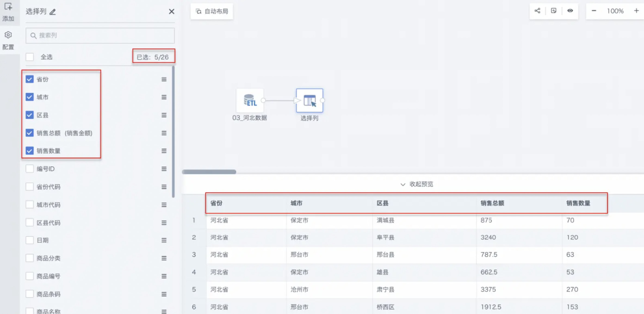Close the 选择列 panel with X
This screenshot has width=644, height=314.
pos(171,11)
